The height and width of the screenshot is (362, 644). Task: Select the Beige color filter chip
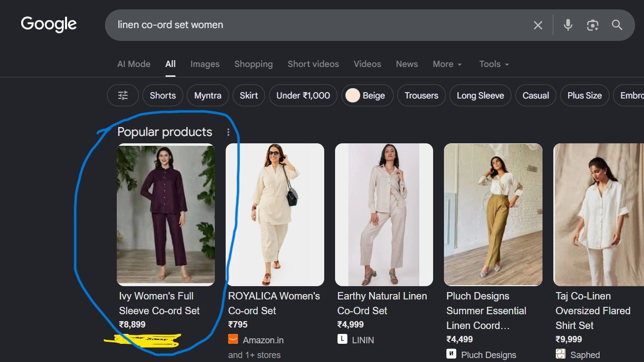coord(367,96)
